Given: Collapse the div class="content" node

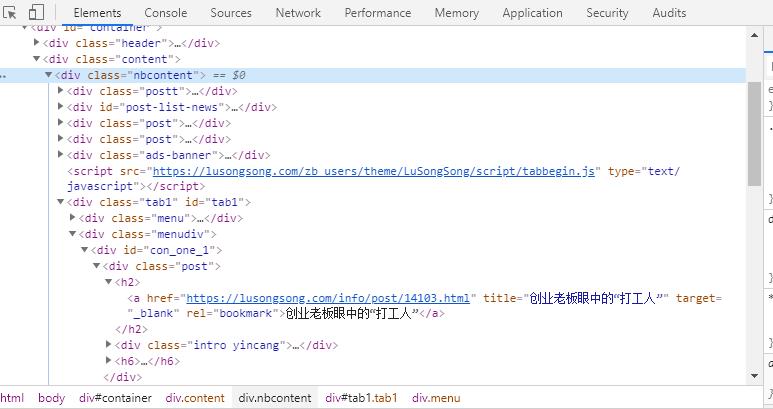Looking at the screenshot, I should pos(36,59).
